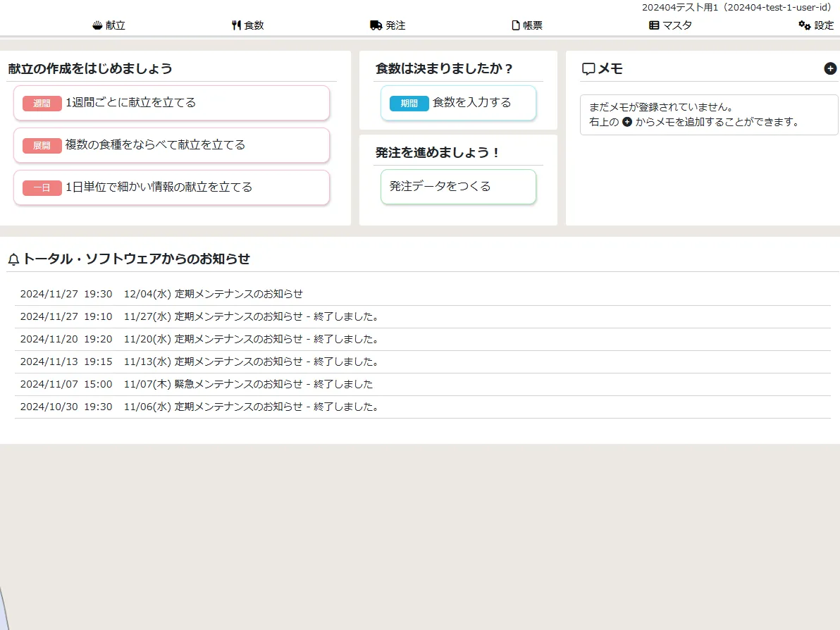The height and width of the screenshot is (630, 840).
Task: Start 1週間ごとに献立を立てる weekly planning
Action: tap(171, 103)
